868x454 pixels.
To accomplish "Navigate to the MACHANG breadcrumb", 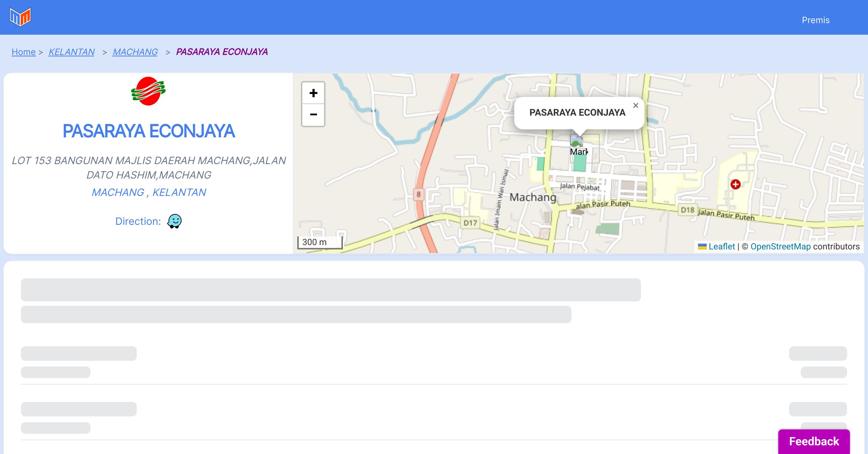I will click(135, 52).
